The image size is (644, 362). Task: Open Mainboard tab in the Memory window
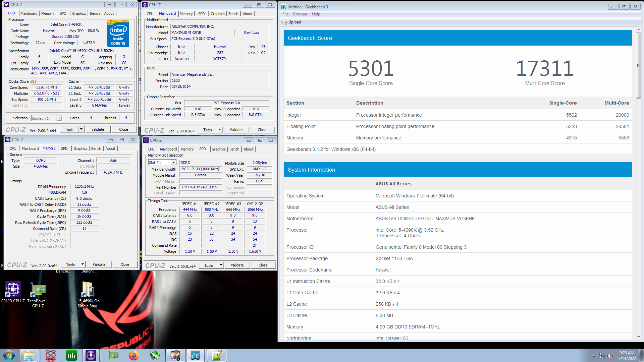[30, 148]
